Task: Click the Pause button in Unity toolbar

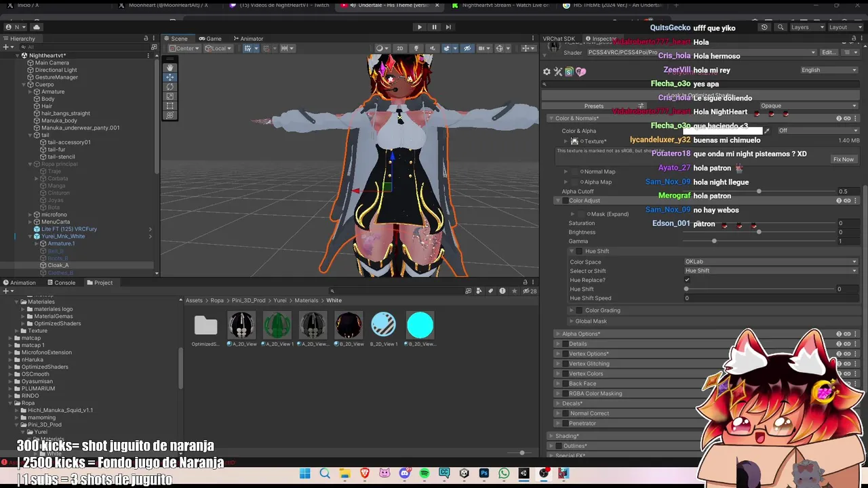Action: pyautogui.click(x=434, y=27)
